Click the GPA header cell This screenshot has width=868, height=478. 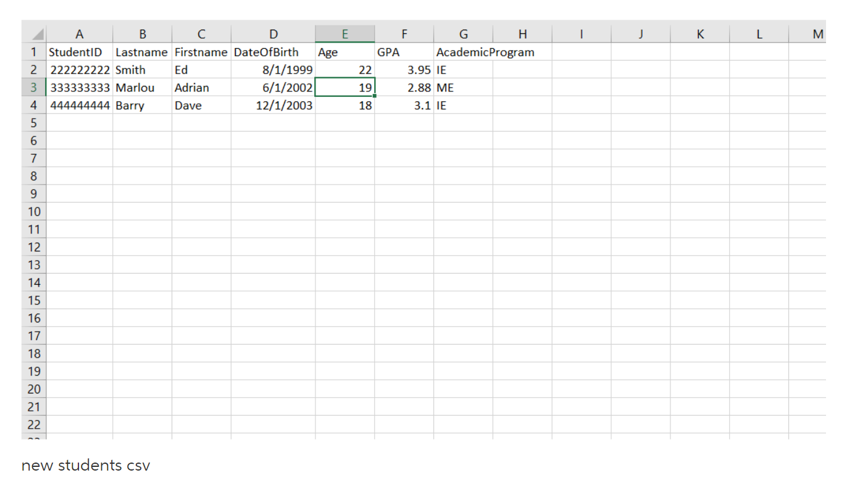(404, 52)
